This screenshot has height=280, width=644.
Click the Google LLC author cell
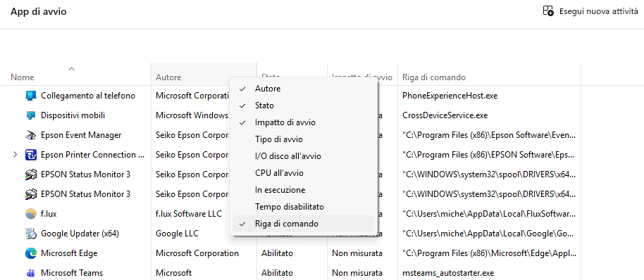177,234
